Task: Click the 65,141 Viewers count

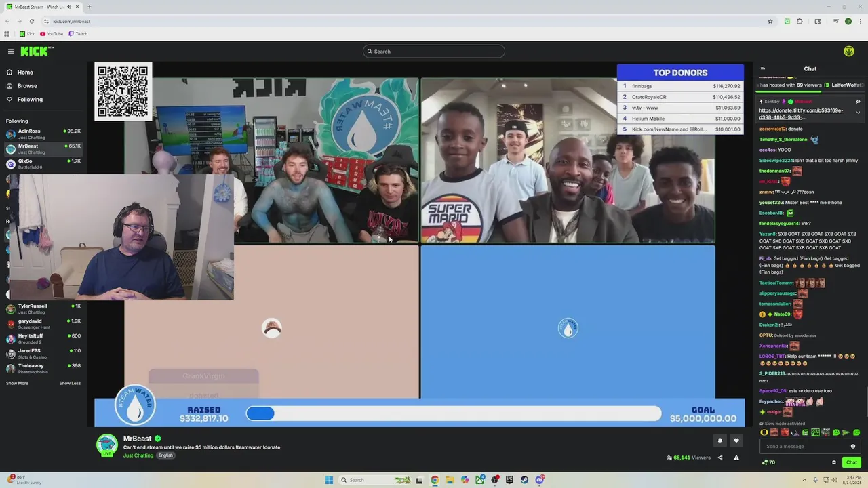Action: click(689, 457)
